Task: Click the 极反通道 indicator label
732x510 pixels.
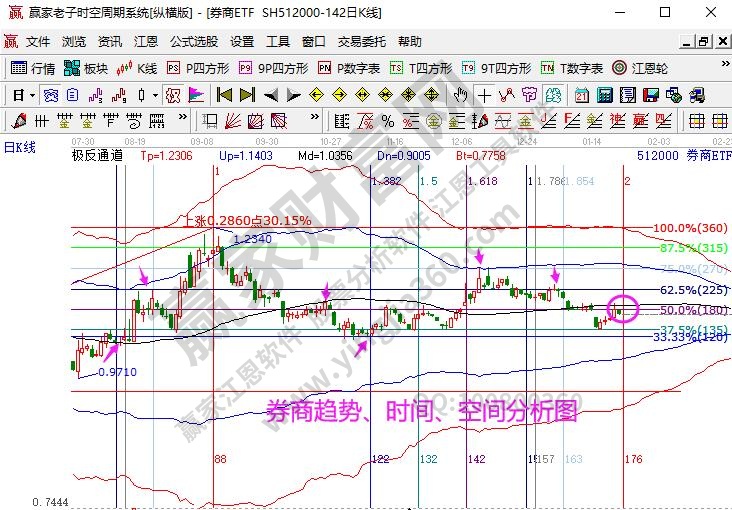Action: [x=97, y=155]
